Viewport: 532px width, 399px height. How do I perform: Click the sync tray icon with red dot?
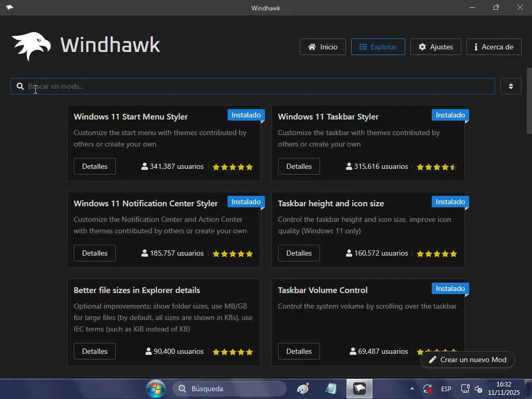[427, 389]
